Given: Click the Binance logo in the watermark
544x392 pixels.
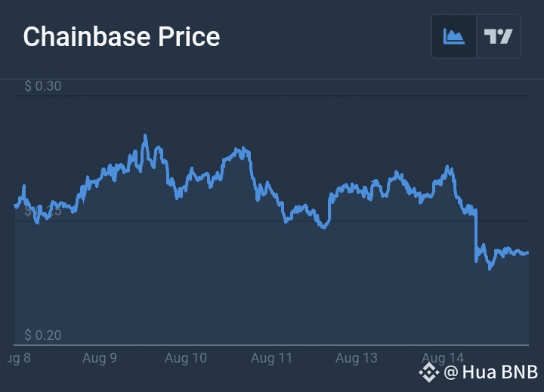Looking at the screenshot, I should [x=429, y=372].
